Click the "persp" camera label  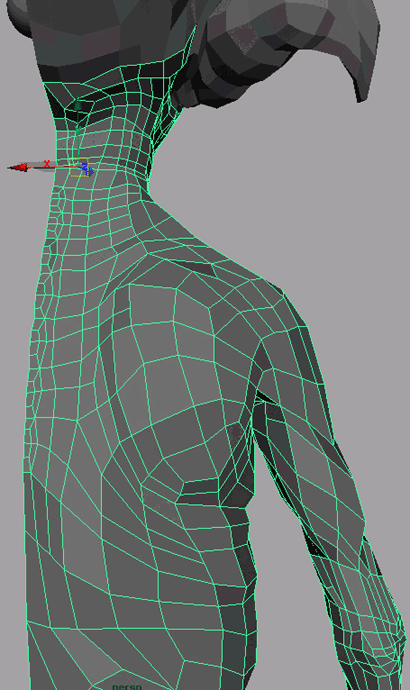(127, 686)
